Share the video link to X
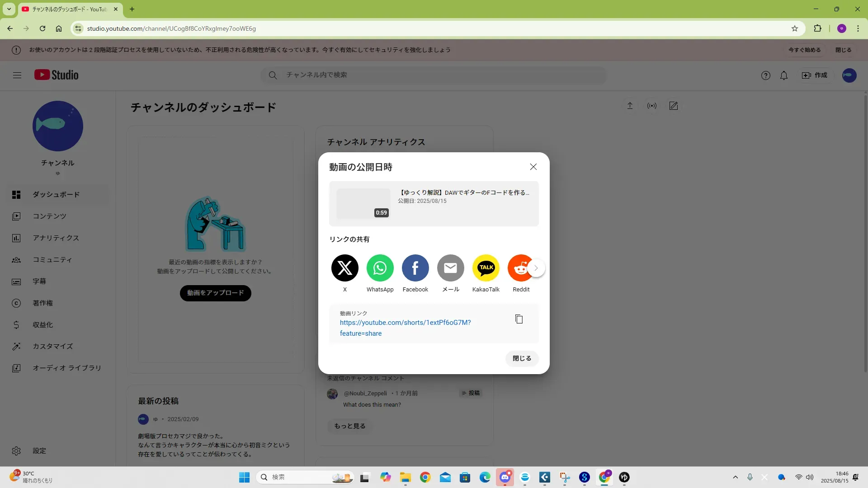 click(x=344, y=268)
